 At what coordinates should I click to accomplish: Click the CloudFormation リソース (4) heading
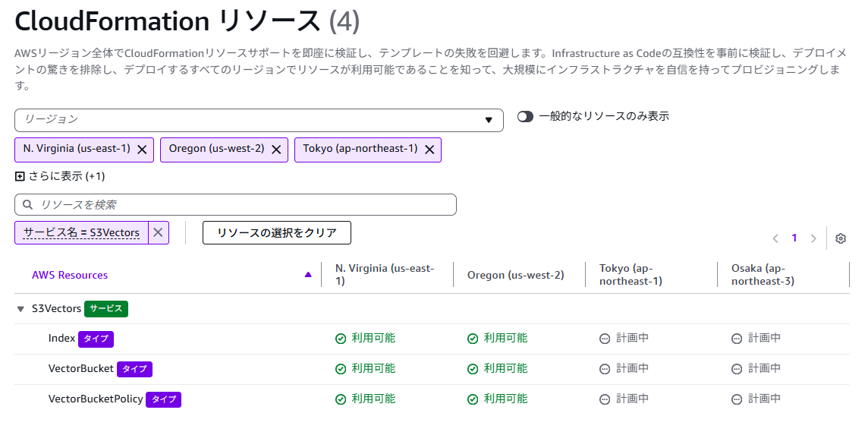[x=187, y=21]
